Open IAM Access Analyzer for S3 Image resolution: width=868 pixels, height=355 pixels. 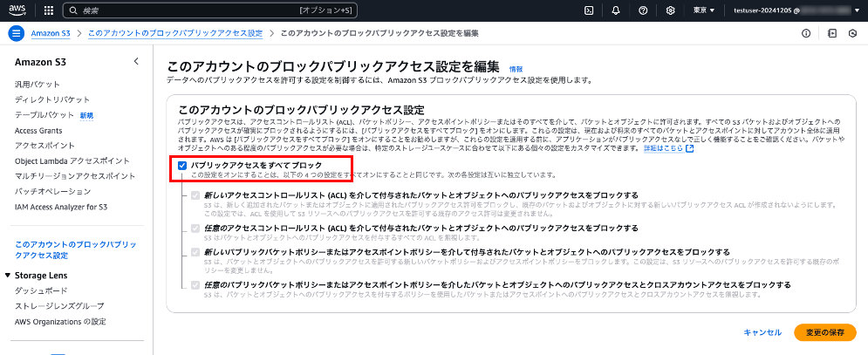pos(61,207)
